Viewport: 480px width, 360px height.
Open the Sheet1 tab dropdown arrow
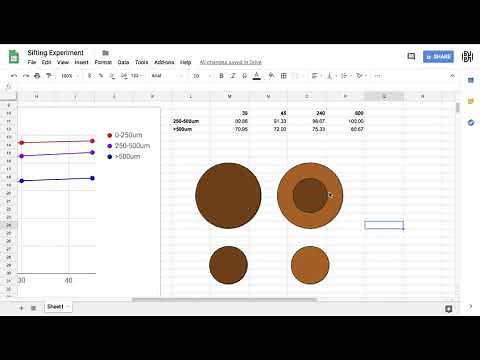coord(68,306)
